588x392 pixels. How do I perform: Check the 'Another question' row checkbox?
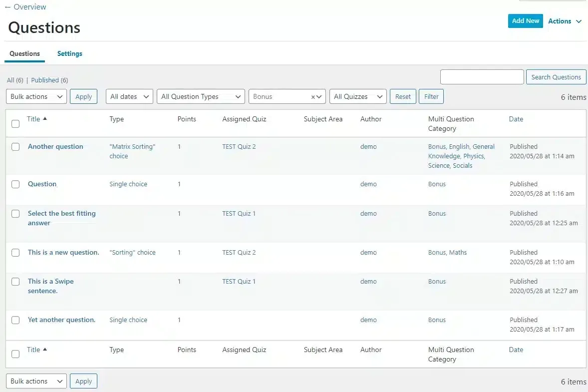[x=15, y=147]
